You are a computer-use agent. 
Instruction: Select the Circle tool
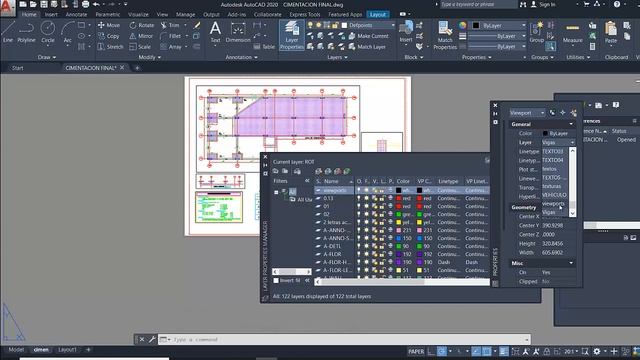point(48,32)
